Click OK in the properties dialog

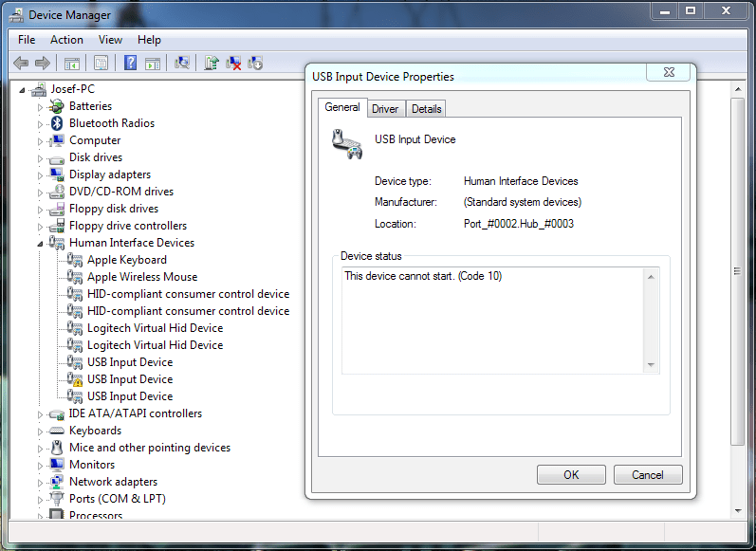(x=571, y=475)
